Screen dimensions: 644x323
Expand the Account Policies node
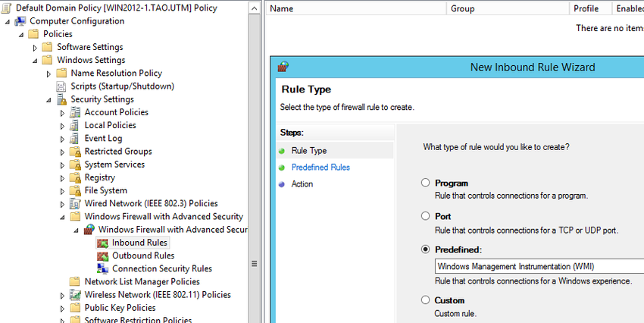[62, 113]
